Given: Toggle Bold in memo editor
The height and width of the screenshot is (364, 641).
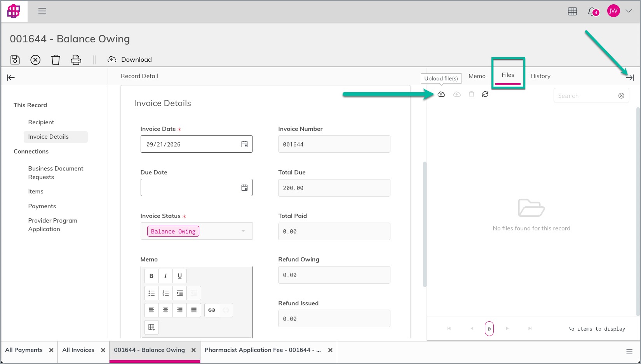Looking at the screenshot, I should point(152,276).
